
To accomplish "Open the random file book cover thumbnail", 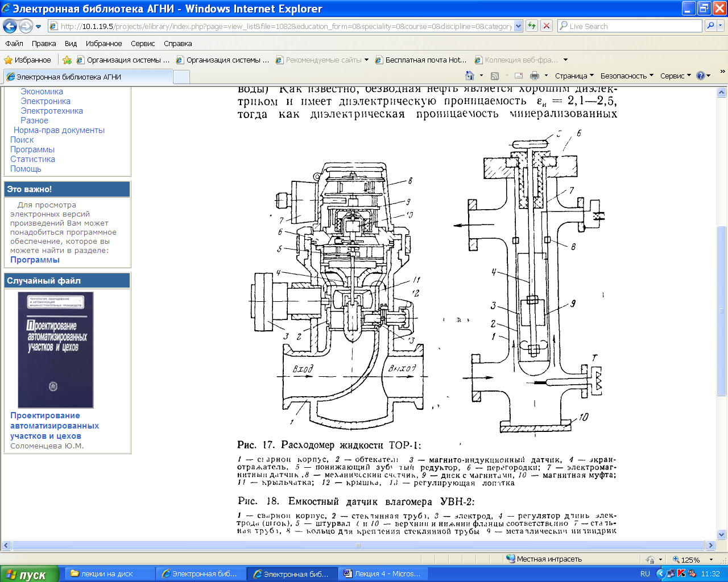I will pos(56,350).
